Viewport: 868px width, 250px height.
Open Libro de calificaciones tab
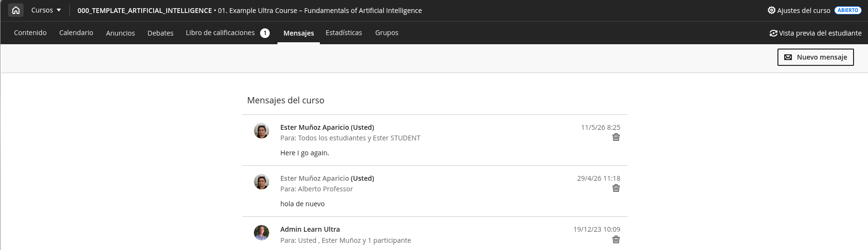tap(228, 33)
